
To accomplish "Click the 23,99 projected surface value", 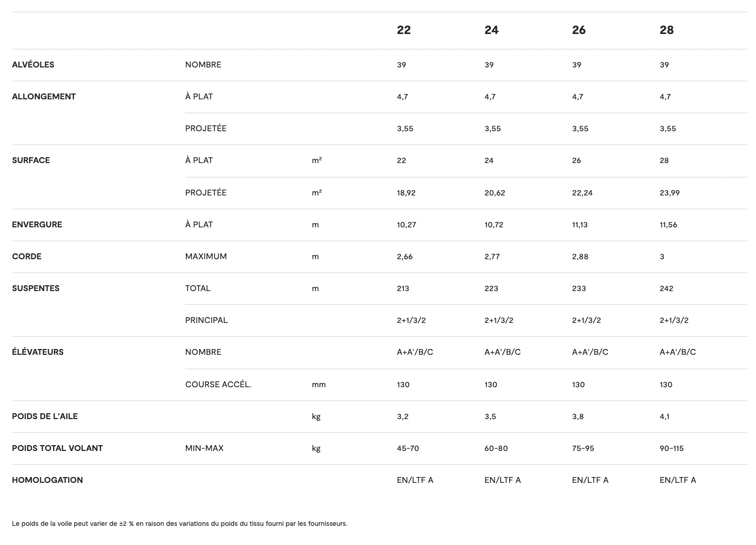I will coord(669,193).
